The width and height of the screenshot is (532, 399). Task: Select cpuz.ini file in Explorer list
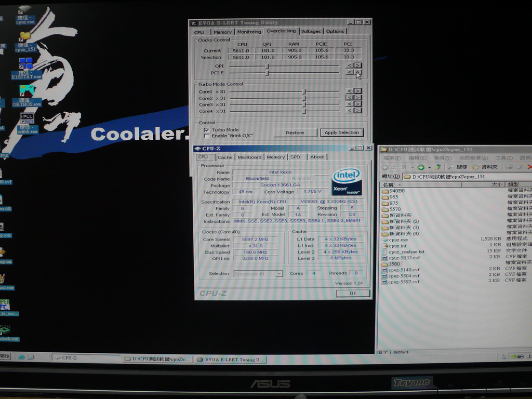[x=394, y=246]
